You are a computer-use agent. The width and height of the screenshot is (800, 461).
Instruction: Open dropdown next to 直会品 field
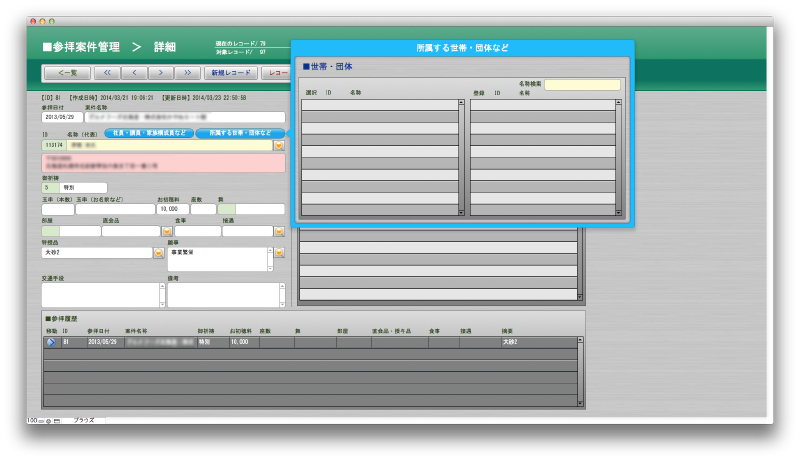(x=167, y=231)
